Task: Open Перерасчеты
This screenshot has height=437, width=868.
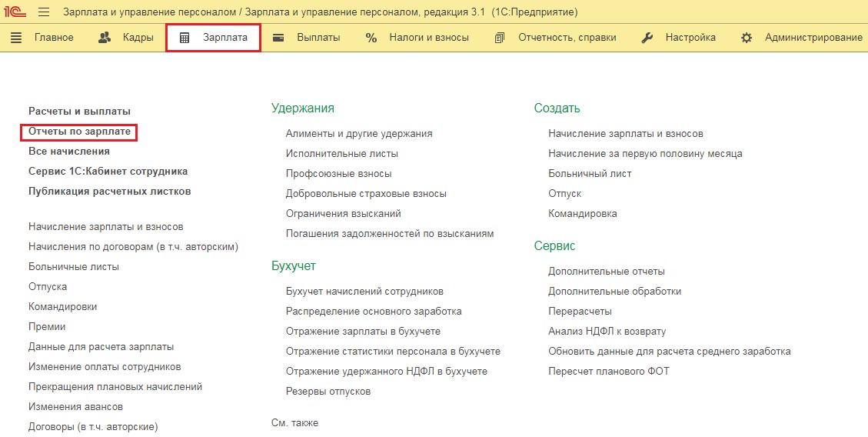Action: point(580,312)
